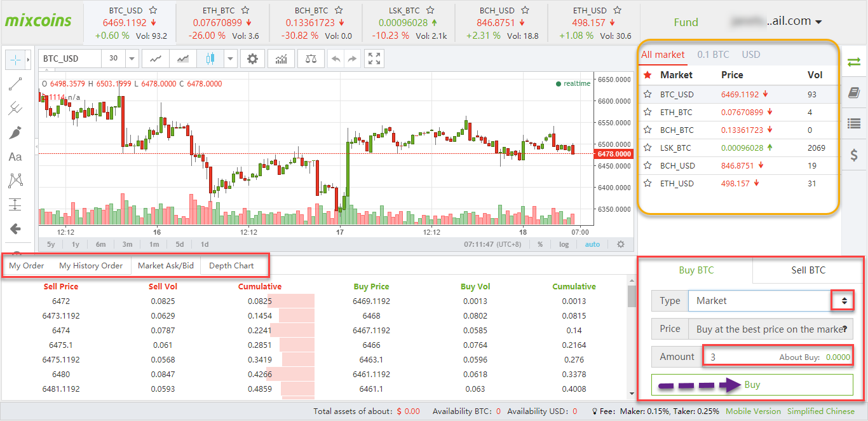Star the LSK_BTC row in market list
Viewport: 868px width, 421px height.
[x=648, y=148]
